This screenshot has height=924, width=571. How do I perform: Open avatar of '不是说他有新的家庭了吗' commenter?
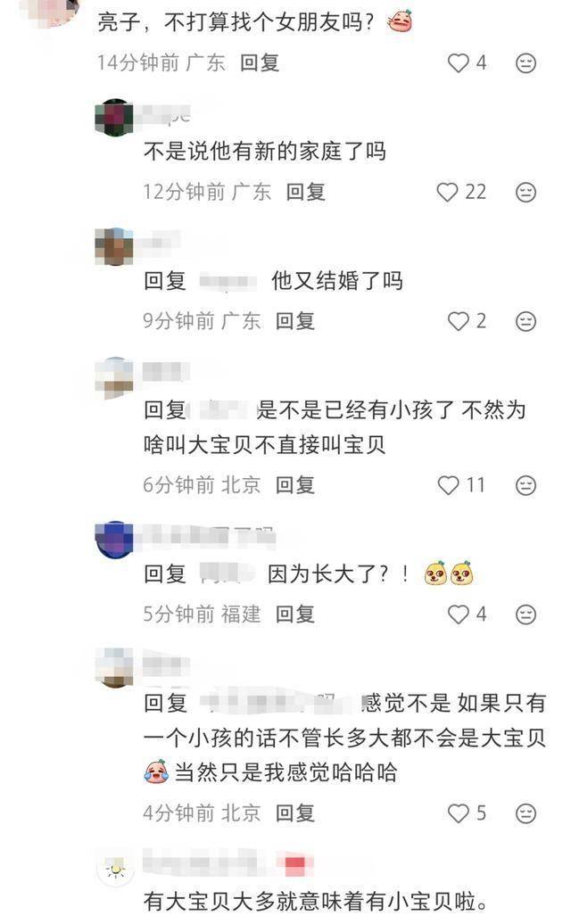[114, 117]
